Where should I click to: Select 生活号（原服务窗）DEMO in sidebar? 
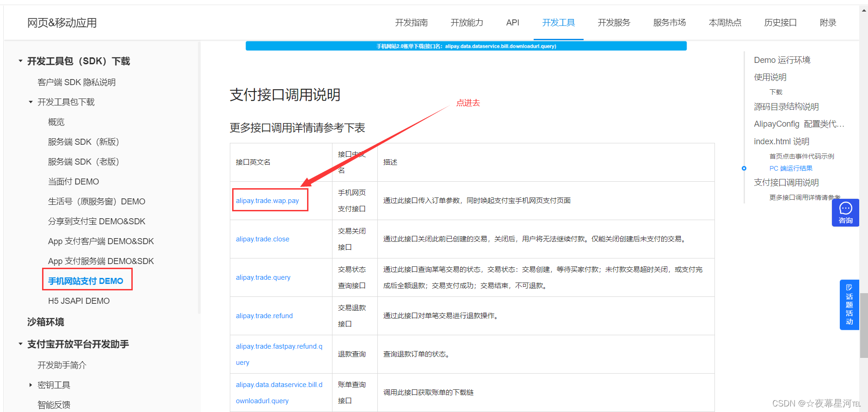click(97, 202)
